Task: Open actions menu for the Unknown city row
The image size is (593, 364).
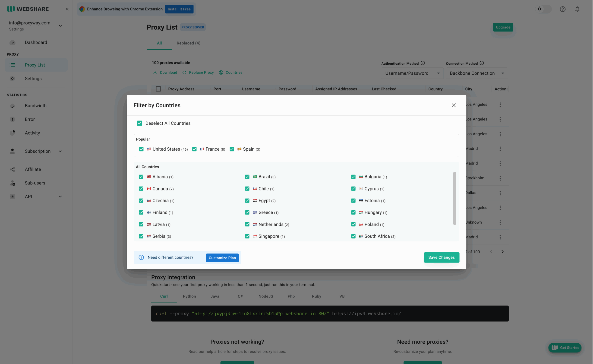Action: pyautogui.click(x=500, y=222)
